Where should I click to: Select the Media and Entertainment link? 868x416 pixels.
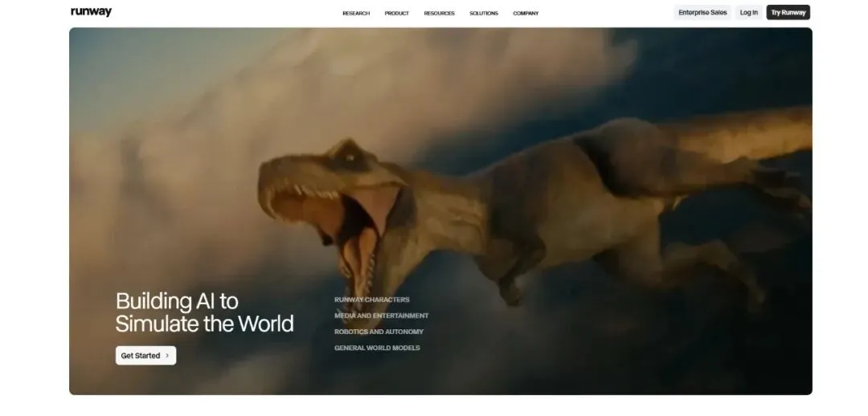click(x=382, y=316)
